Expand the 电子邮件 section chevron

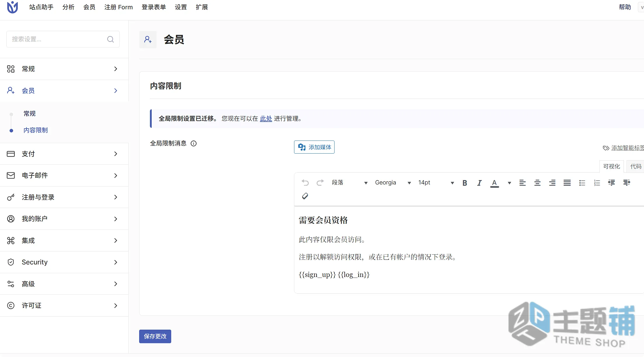116,175
